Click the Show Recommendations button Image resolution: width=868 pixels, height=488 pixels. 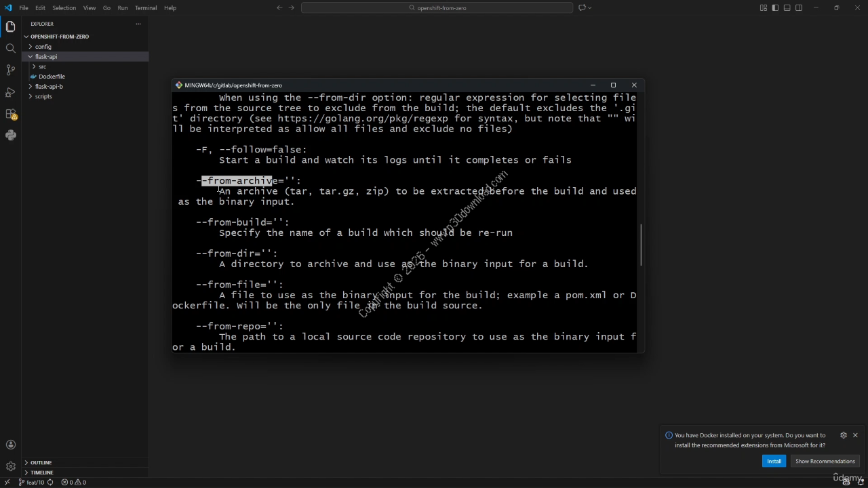(825, 461)
